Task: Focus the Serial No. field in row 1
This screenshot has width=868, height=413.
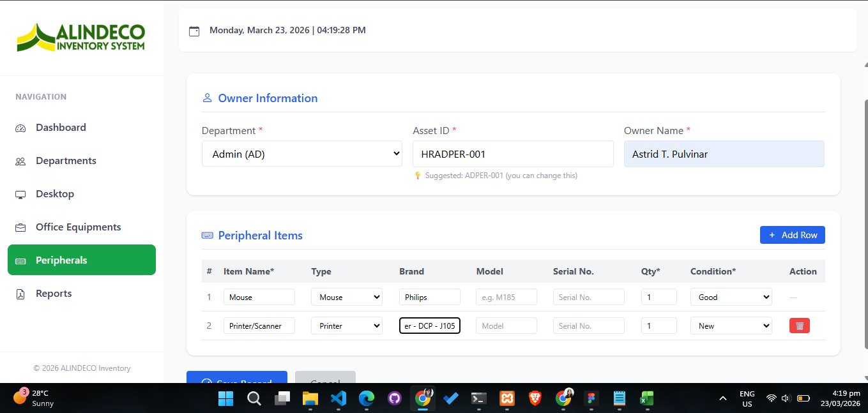Action: pyautogui.click(x=588, y=297)
